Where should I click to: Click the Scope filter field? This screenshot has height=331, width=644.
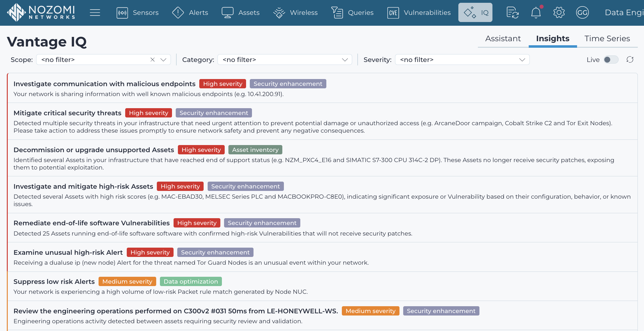click(x=104, y=60)
